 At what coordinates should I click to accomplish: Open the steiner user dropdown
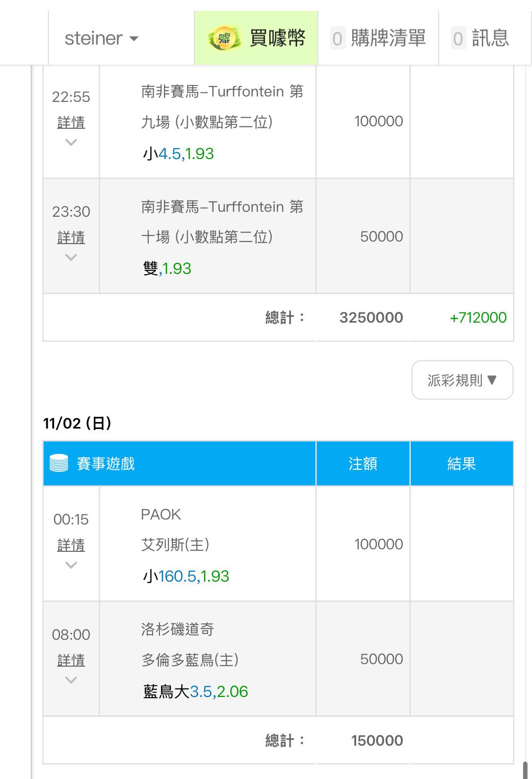[101, 38]
